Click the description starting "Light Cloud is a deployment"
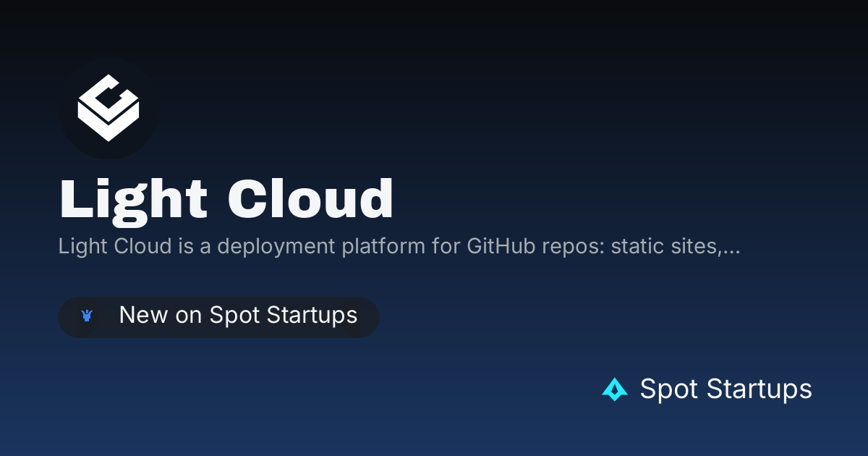Screen dimensions: 868x456 pos(399,246)
